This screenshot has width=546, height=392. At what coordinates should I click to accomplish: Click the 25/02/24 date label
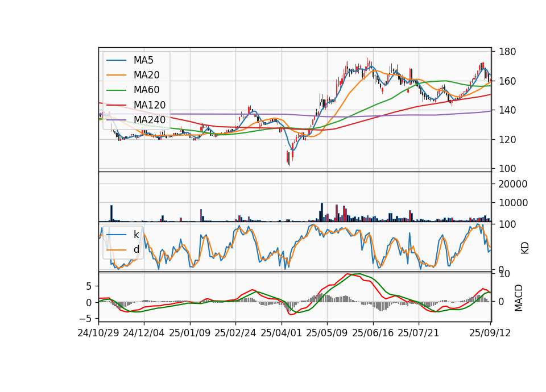pos(235,333)
